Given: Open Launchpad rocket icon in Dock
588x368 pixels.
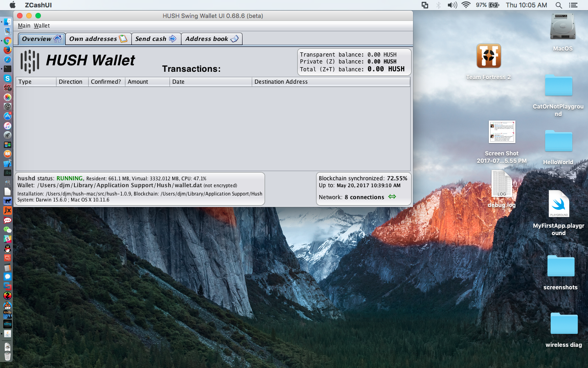Looking at the screenshot, I should (7, 135).
